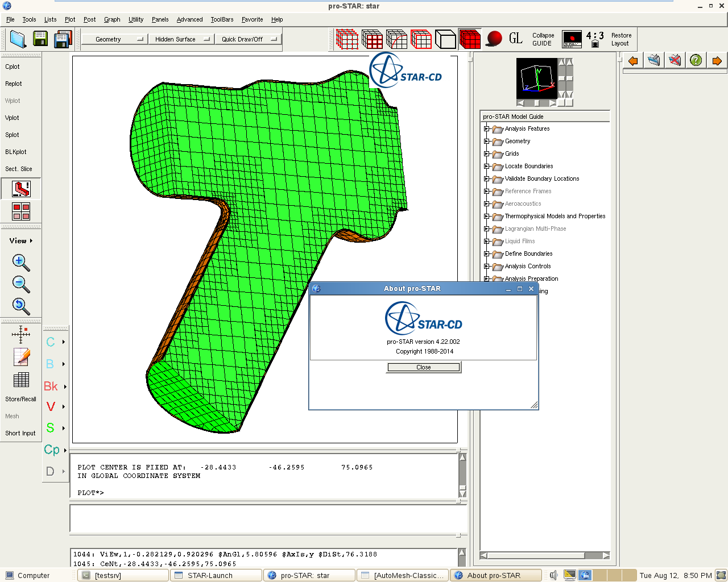Click the zoom in magnifier icon
728x582 pixels.
tap(21, 263)
